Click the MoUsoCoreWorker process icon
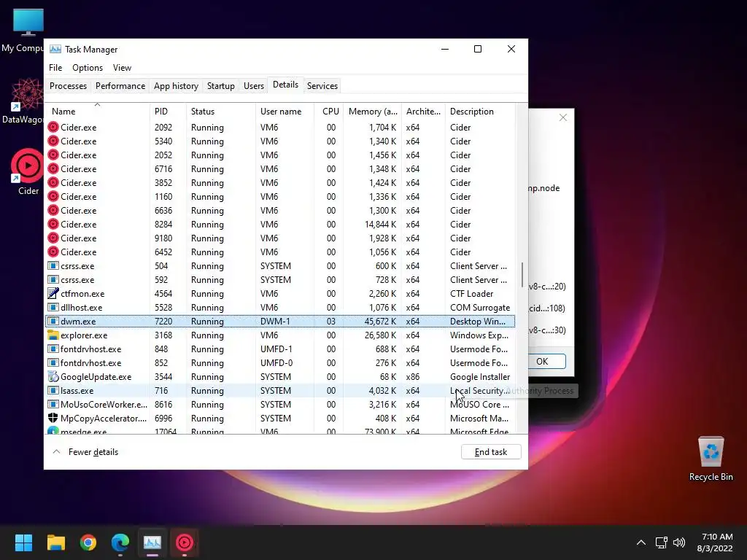The image size is (747, 560). click(53, 404)
